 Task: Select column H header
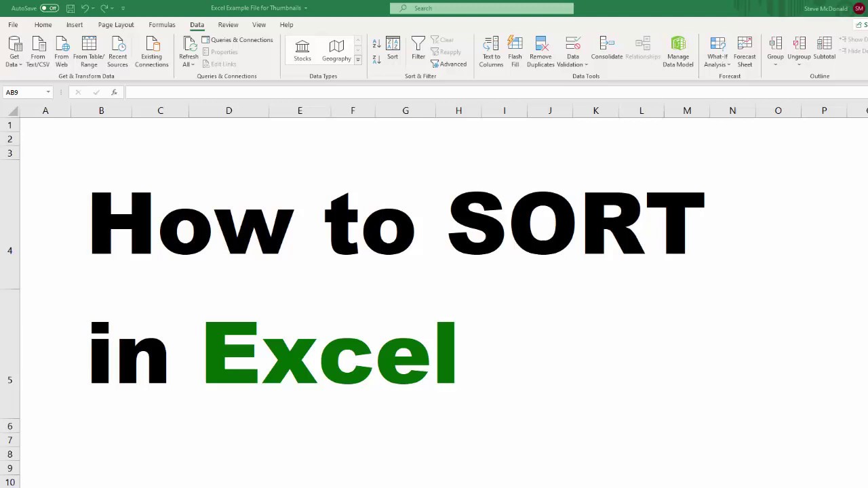[x=458, y=110]
